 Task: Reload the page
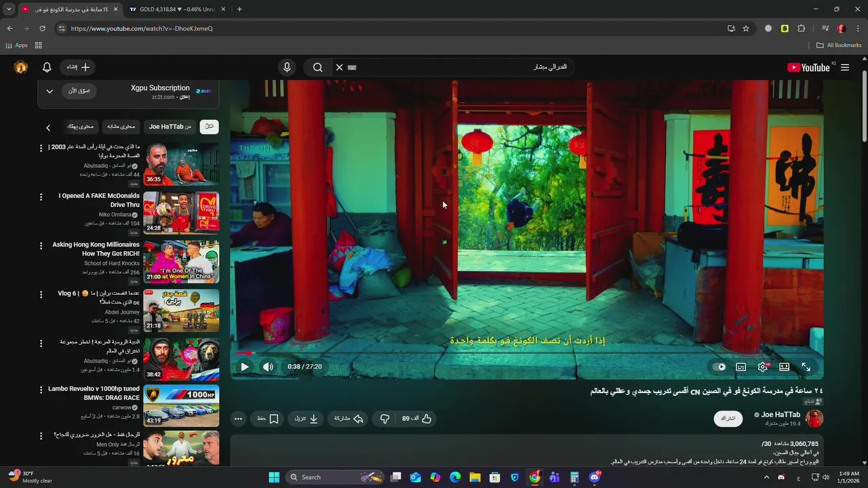click(42, 28)
